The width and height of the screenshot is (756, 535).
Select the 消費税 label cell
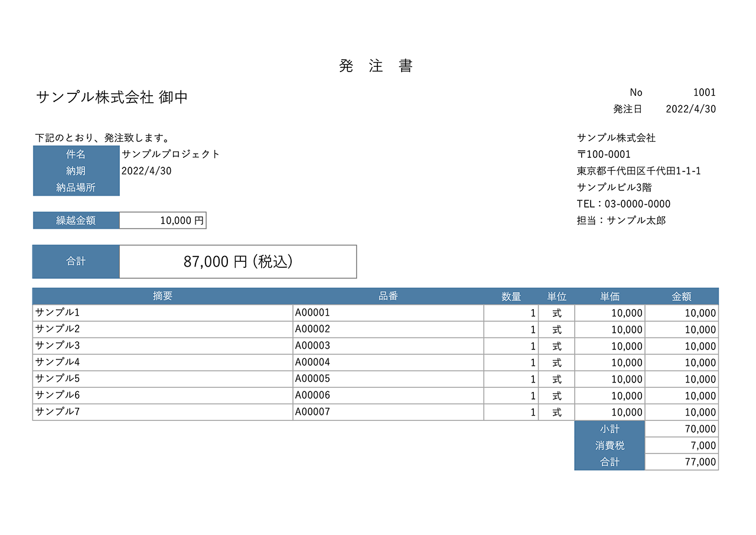[610, 445]
